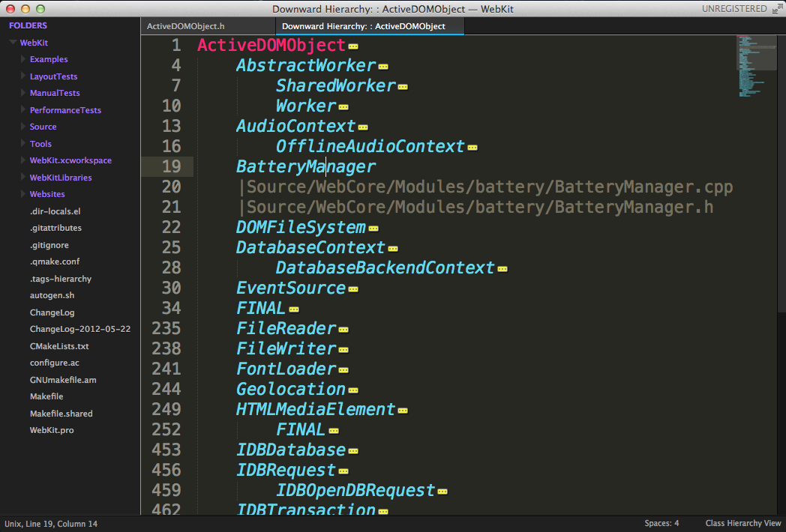Expand fold marker after Geolocation
This screenshot has width=786, height=532.
[353, 390]
